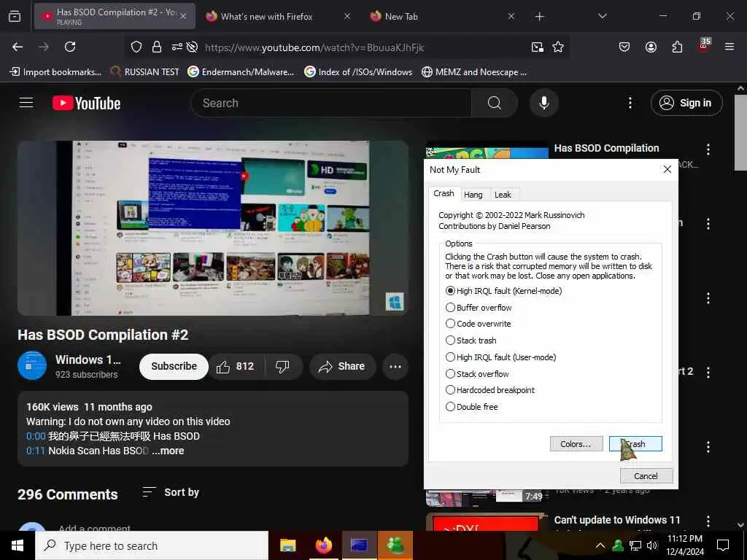Open the Firefox application menu (hamburger)
The width and height of the screenshot is (747, 560).
(729, 47)
